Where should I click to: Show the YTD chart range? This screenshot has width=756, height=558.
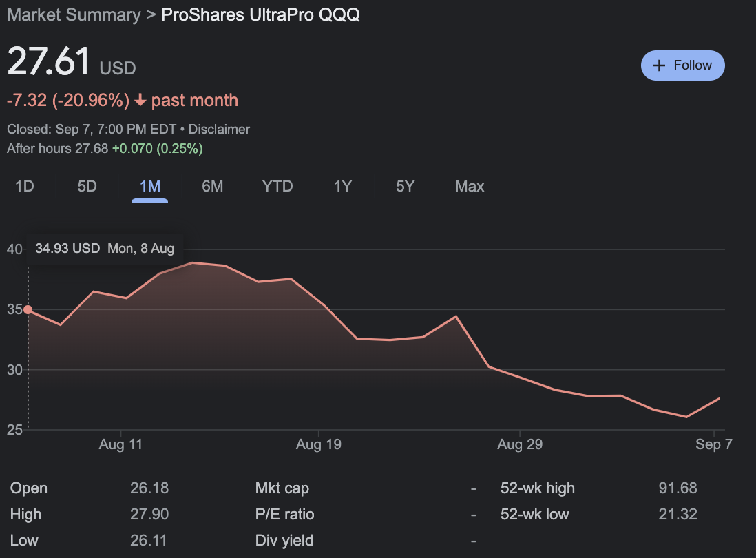277,186
